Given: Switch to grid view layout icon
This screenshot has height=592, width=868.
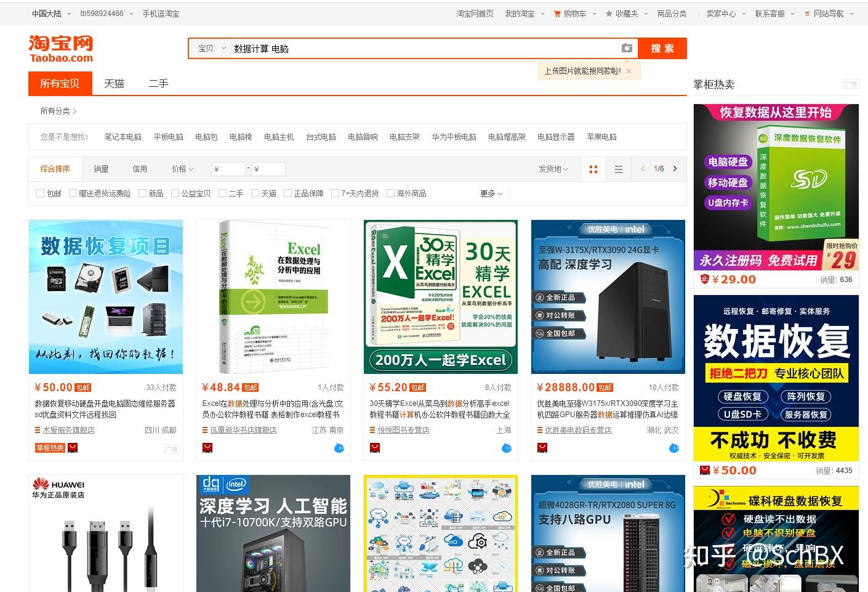Looking at the screenshot, I should coord(593,169).
